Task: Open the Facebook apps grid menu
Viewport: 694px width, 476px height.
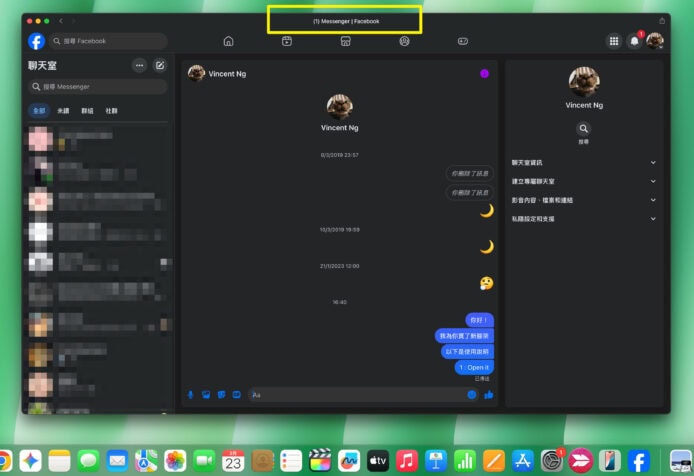Action: (614, 41)
